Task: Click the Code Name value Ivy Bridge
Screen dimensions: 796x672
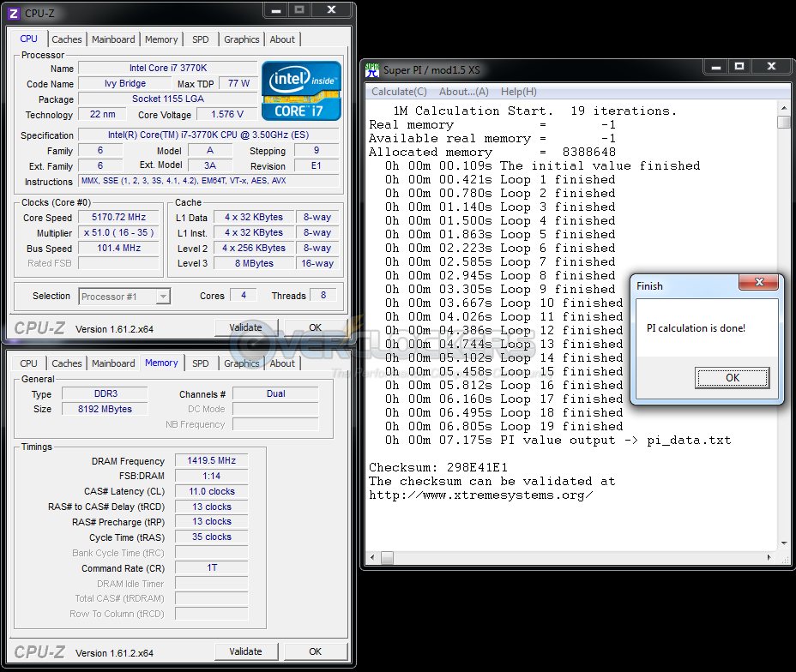Action: coord(125,84)
